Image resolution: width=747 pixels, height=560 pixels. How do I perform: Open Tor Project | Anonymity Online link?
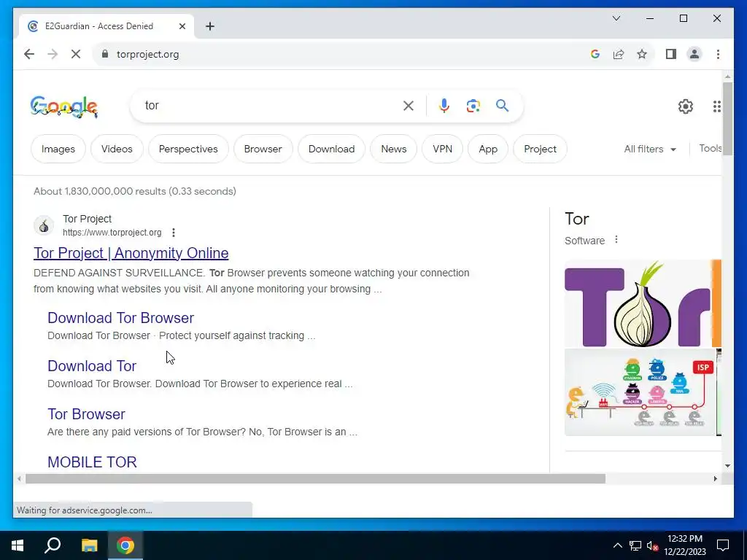(x=131, y=253)
